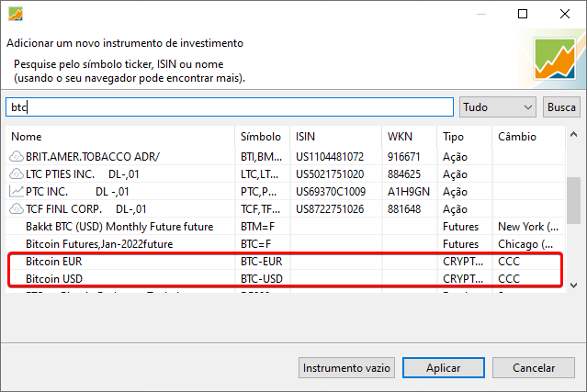Click the scroll up arrow of results list

click(573, 135)
